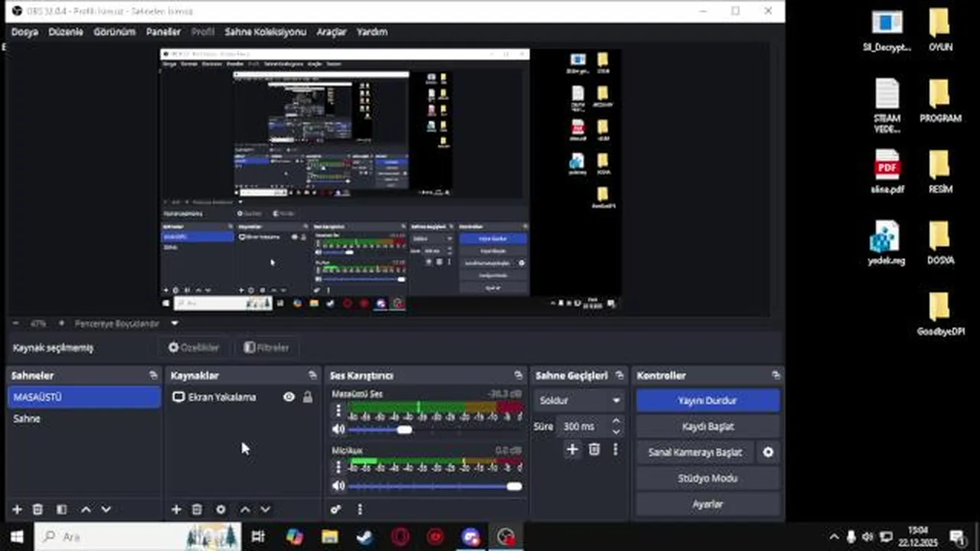Select the Sahne scene
The height and width of the screenshot is (551, 980).
(x=84, y=419)
